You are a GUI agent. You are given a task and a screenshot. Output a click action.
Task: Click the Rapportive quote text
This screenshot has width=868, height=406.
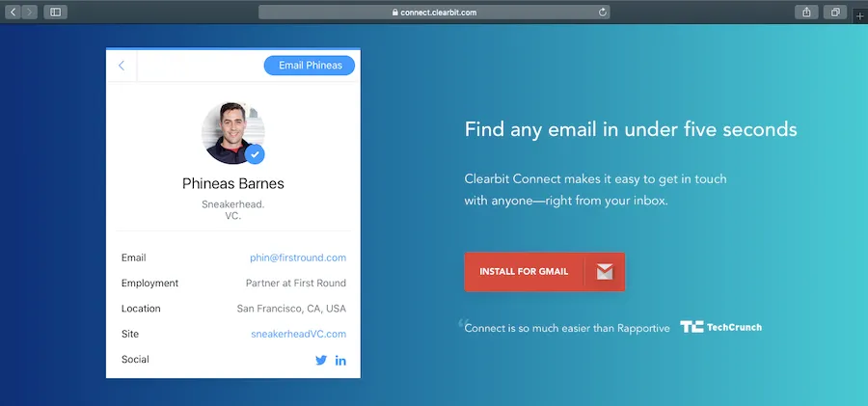(x=567, y=329)
